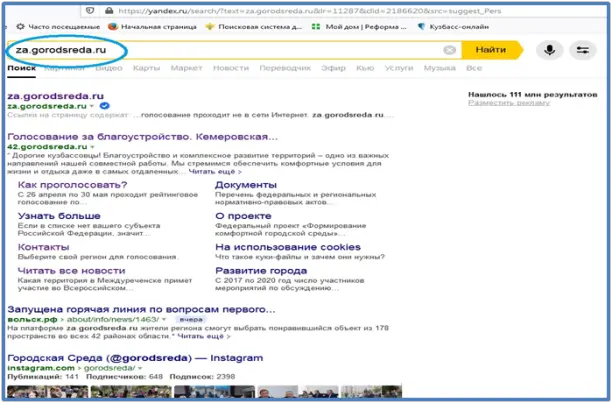The width and height of the screenshot is (612, 403).
Task: Open the О проекте sitelink
Action: point(243,216)
